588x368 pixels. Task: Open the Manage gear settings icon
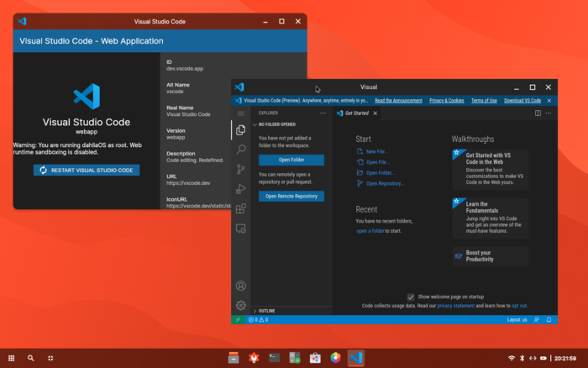[x=241, y=305]
